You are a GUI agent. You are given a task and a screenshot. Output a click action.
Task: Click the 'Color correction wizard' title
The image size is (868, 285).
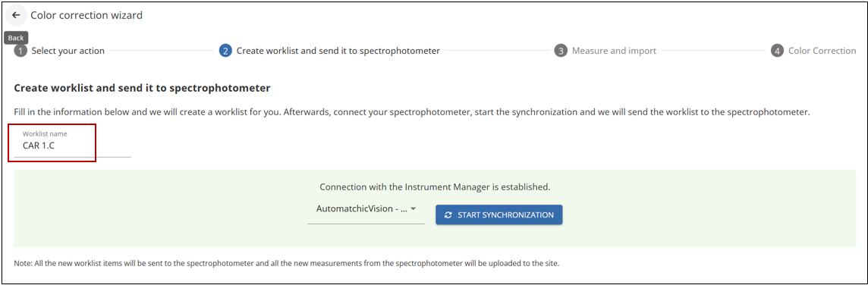86,15
